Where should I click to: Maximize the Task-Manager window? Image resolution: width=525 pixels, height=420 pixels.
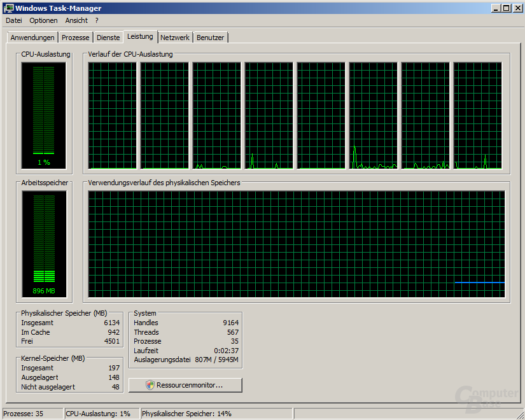point(507,8)
